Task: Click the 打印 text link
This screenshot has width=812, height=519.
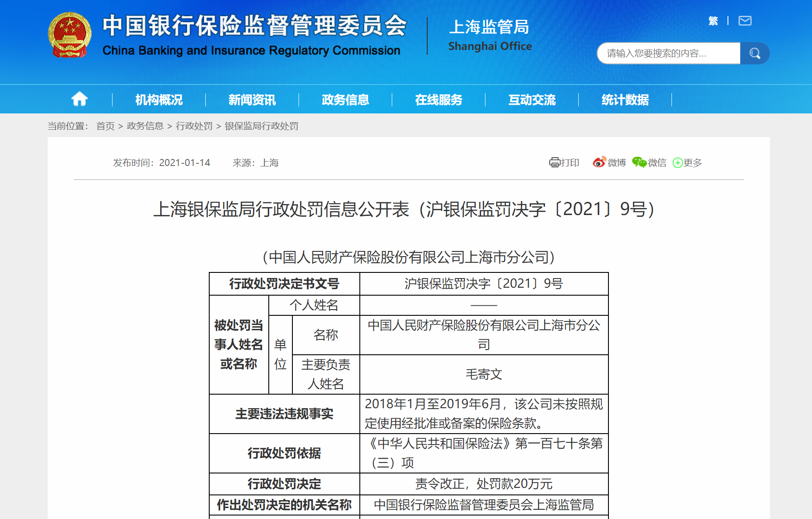Action: [x=570, y=163]
